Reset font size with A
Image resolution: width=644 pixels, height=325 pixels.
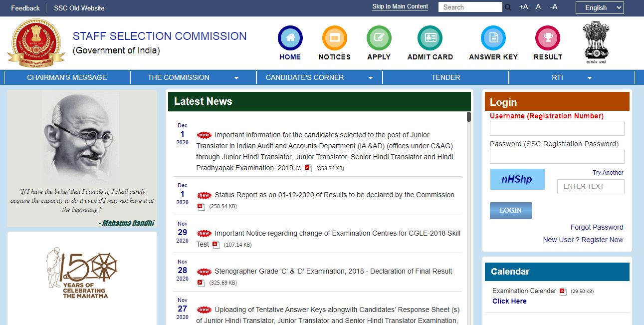tap(538, 7)
